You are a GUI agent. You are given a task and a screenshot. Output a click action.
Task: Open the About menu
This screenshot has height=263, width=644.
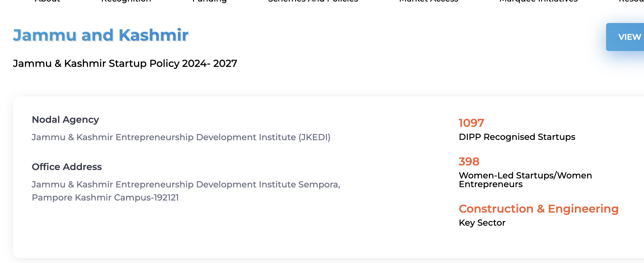tap(47, 1)
